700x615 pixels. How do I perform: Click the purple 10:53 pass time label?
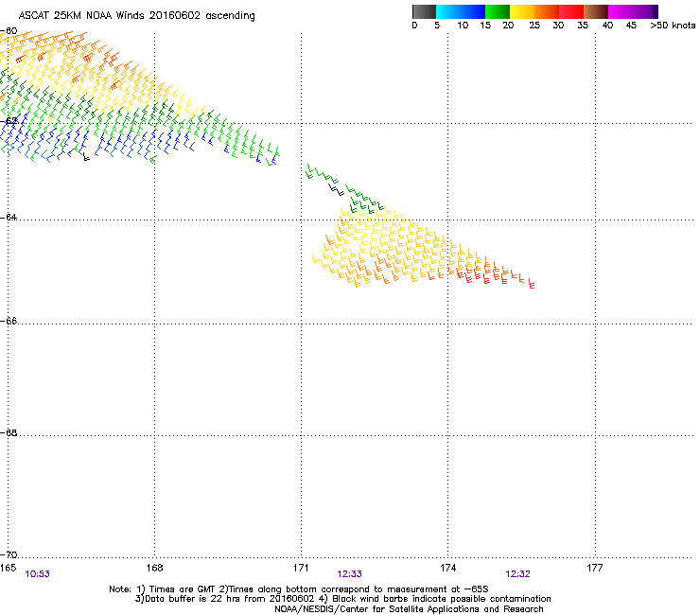point(37,574)
